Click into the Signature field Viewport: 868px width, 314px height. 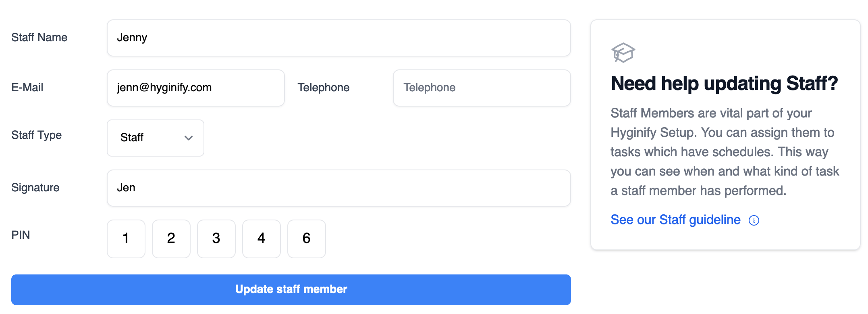pos(338,188)
